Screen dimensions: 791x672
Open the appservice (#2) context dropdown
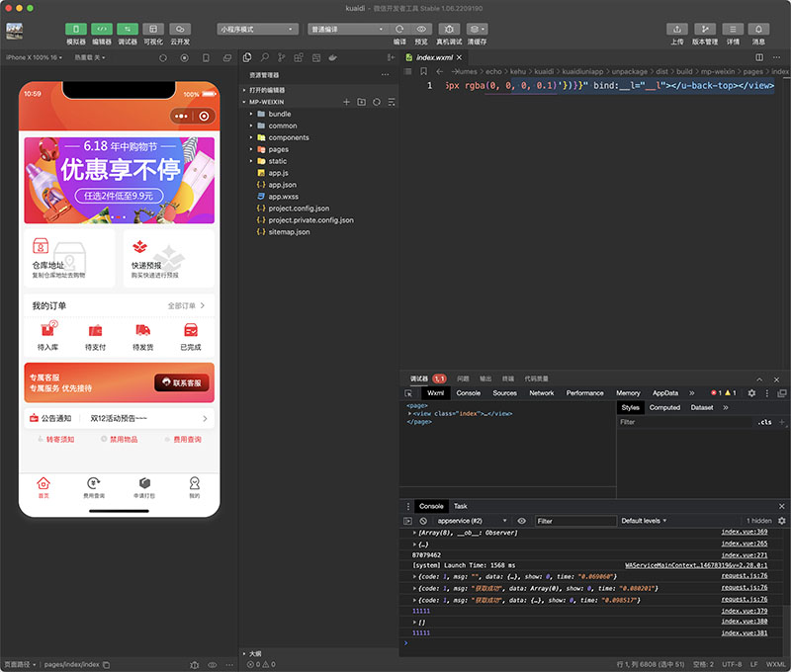(472, 521)
